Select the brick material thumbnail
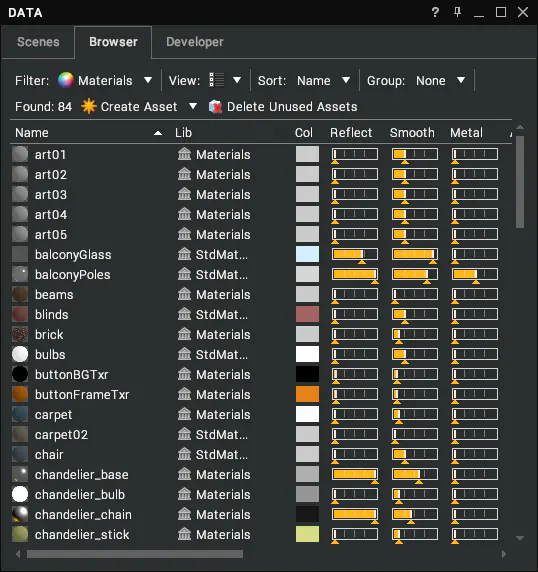 [20, 335]
